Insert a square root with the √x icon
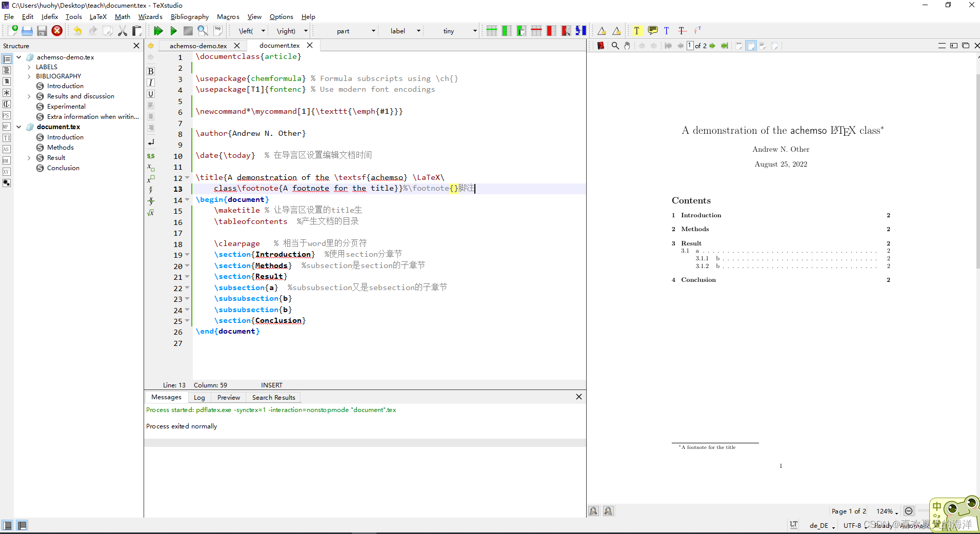This screenshot has height=534, width=980. tap(151, 212)
